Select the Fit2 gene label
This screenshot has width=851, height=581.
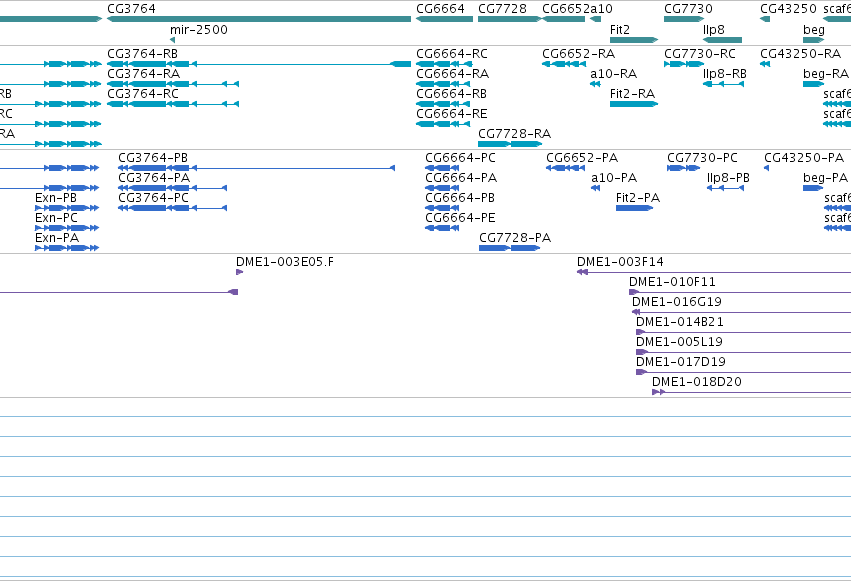click(620, 30)
